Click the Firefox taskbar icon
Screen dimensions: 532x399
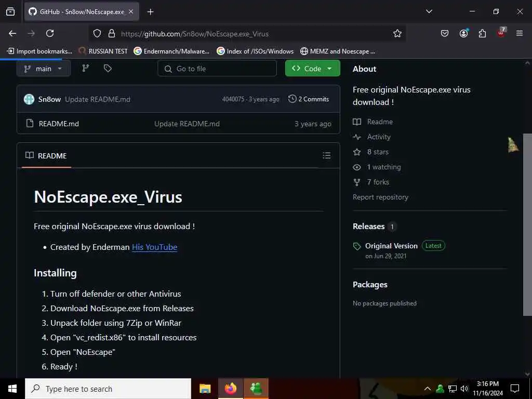(x=230, y=389)
